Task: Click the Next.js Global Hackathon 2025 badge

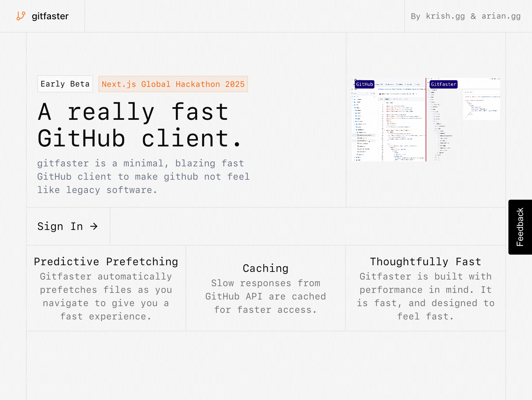Action: click(173, 84)
